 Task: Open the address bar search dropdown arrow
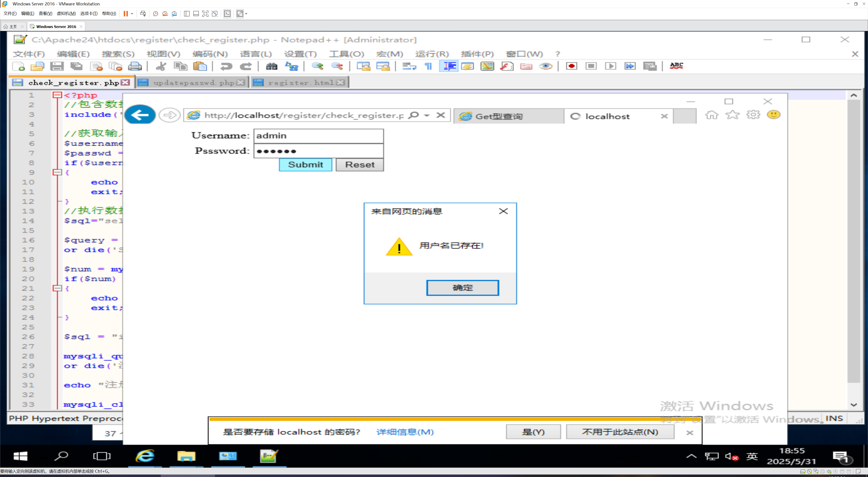point(427,115)
